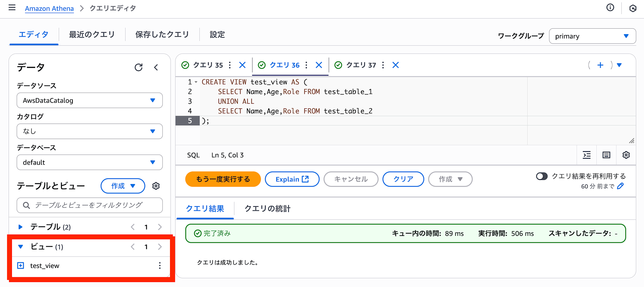
Task: Toggle クエリ結果を再利用する switch
Action: point(542,176)
